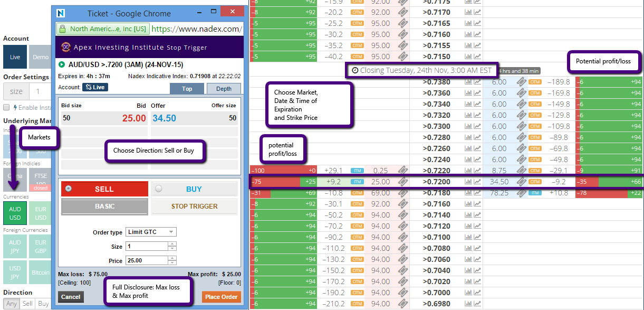
Task: Open line chart icon in >0.7360 row
Action: coord(477,93)
